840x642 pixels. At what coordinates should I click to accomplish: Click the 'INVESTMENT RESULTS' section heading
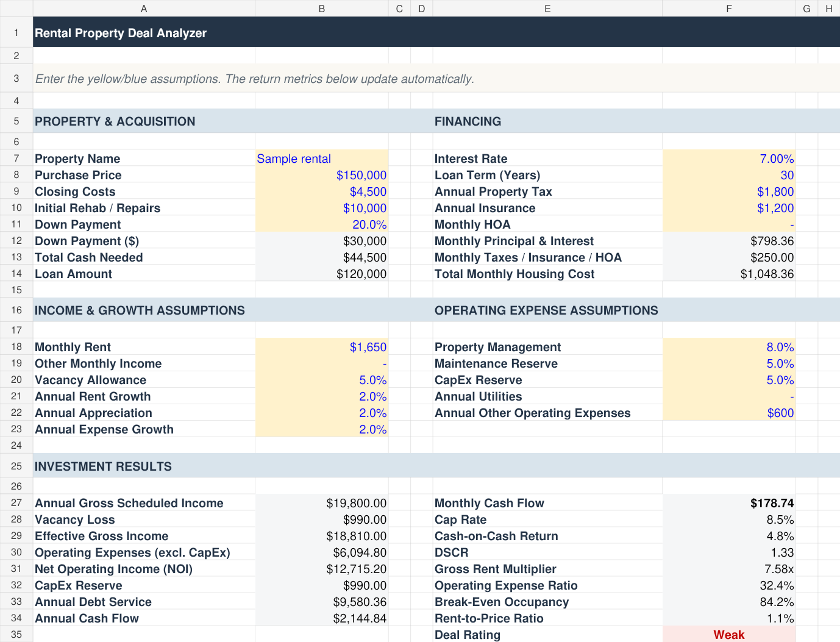click(103, 466)
